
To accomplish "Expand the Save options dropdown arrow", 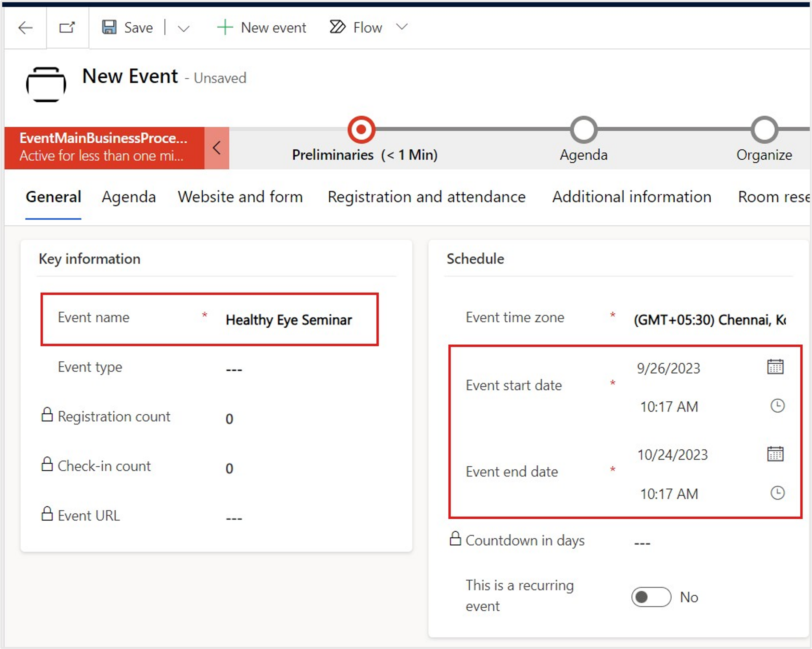I will point(184,28).
